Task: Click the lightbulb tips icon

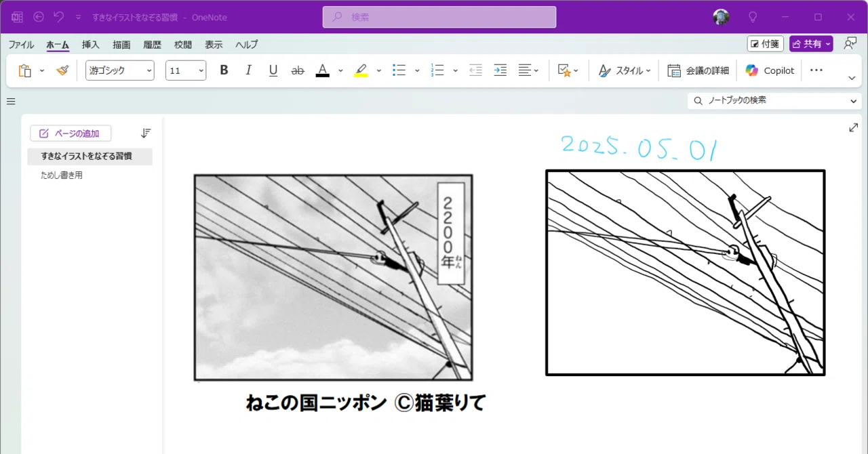Action: click(753, 17)
